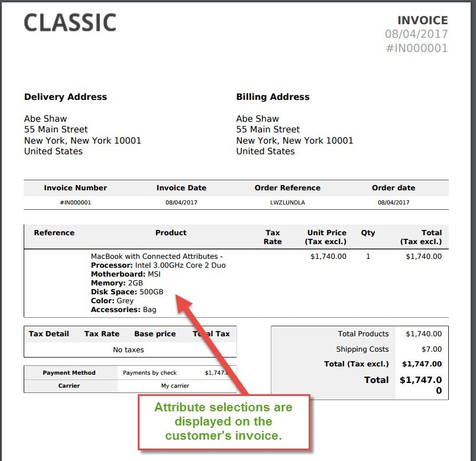Click the Shipping Costs $7.00 amount
This screenshot has width=476, height=461.
(x=432, y=349)
